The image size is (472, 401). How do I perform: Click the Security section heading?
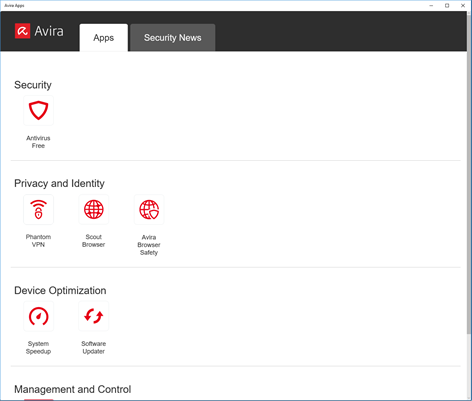tap(33, 85)
